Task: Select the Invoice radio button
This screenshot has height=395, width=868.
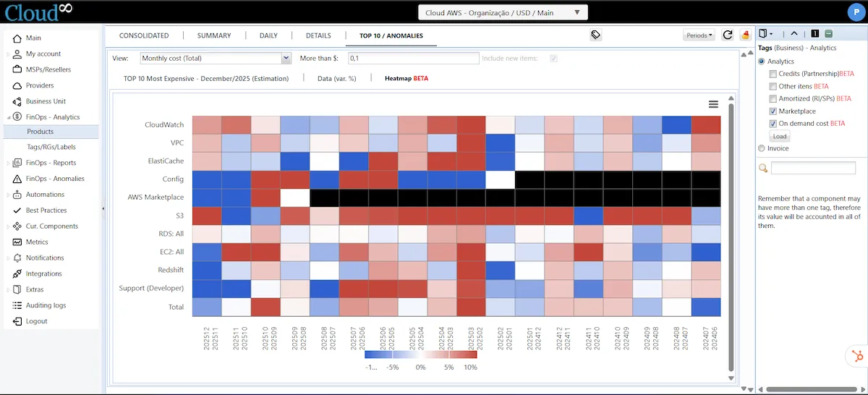Action: 762,148
